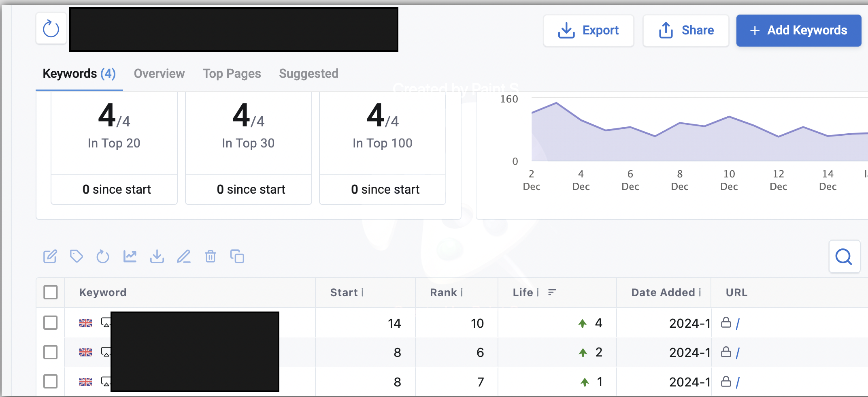
Task: Click the Export button
Action: (589, 30)
